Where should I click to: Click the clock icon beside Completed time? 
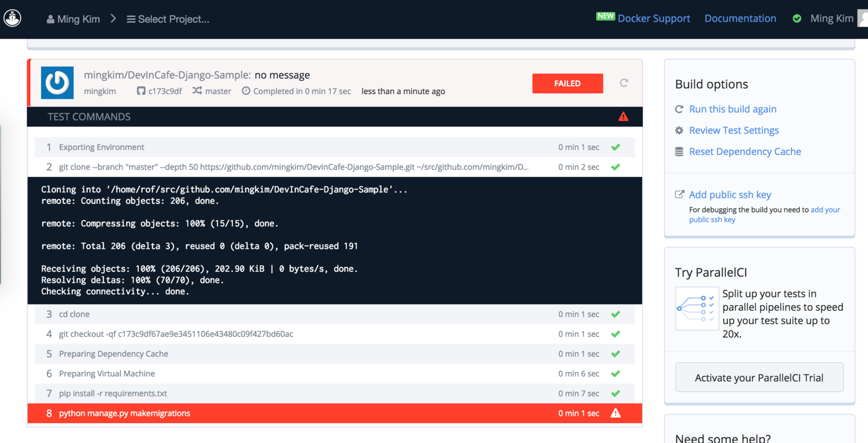(246, 91)
